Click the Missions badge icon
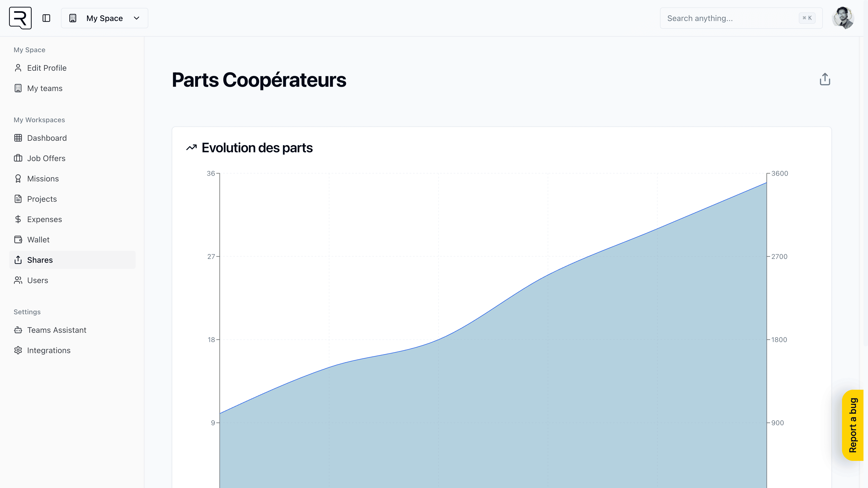Image resolution: width=868 pixels, height=488 pixels. pyautogui.click(x=18, y=178)
